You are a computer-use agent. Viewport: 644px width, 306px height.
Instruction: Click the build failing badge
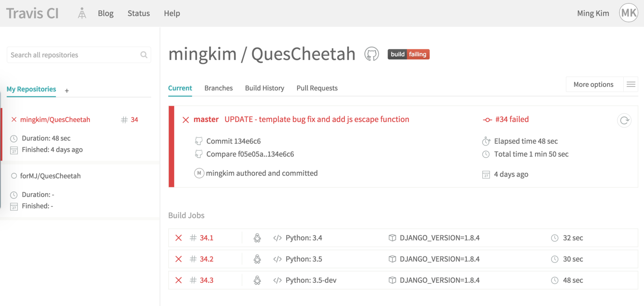click(409, 54)
